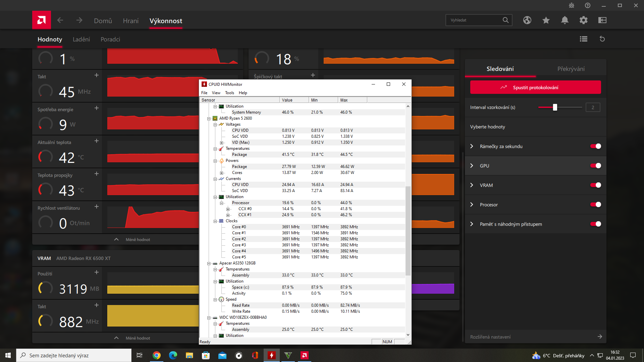The image size is (644, 362).
Task: Click the Interval vzorkování slider handle
Action: pyautogui.click(x=555, y=107)
